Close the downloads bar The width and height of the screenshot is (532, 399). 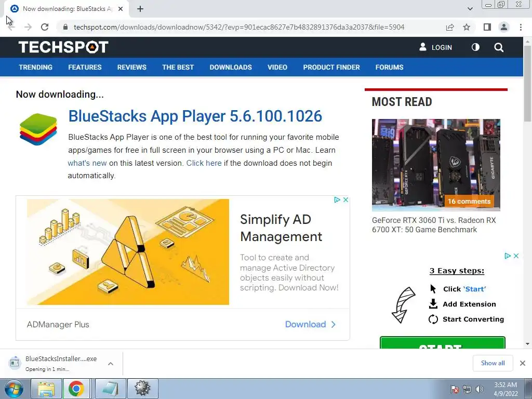tap(523, 363)
